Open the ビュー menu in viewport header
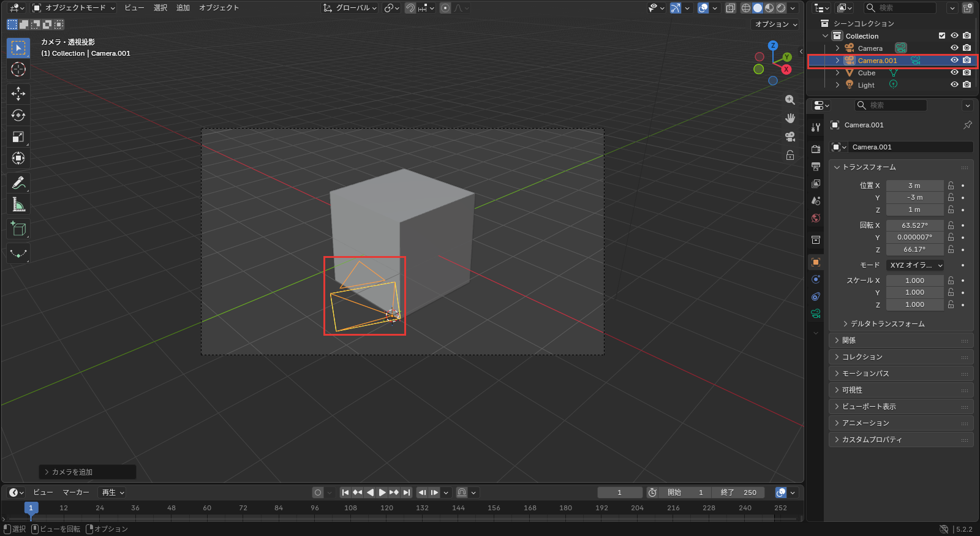The height and width of the screenshot is (536, 980). [x=134, y=8]
